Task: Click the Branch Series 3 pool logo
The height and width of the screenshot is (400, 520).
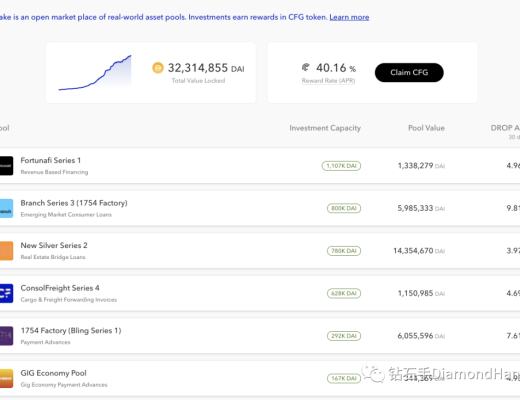Action: 6,208
